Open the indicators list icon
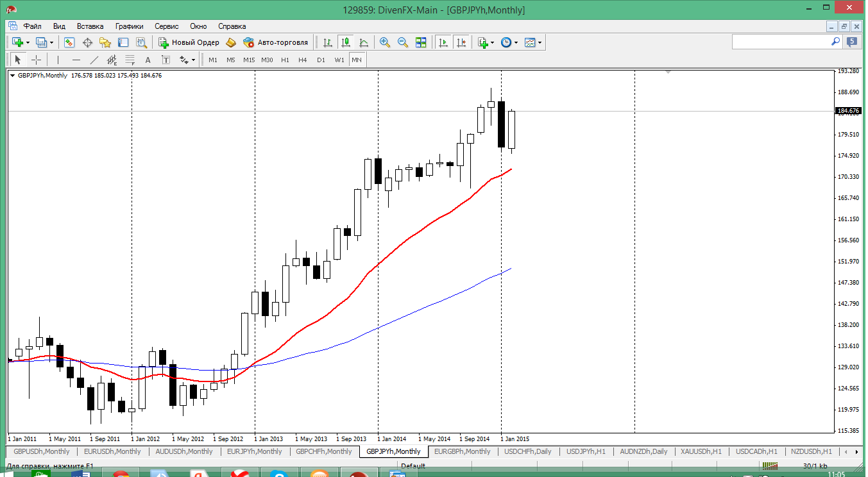The width and height of the screenshot is (868, 477). pyautogui.click(x=482, y=42)
